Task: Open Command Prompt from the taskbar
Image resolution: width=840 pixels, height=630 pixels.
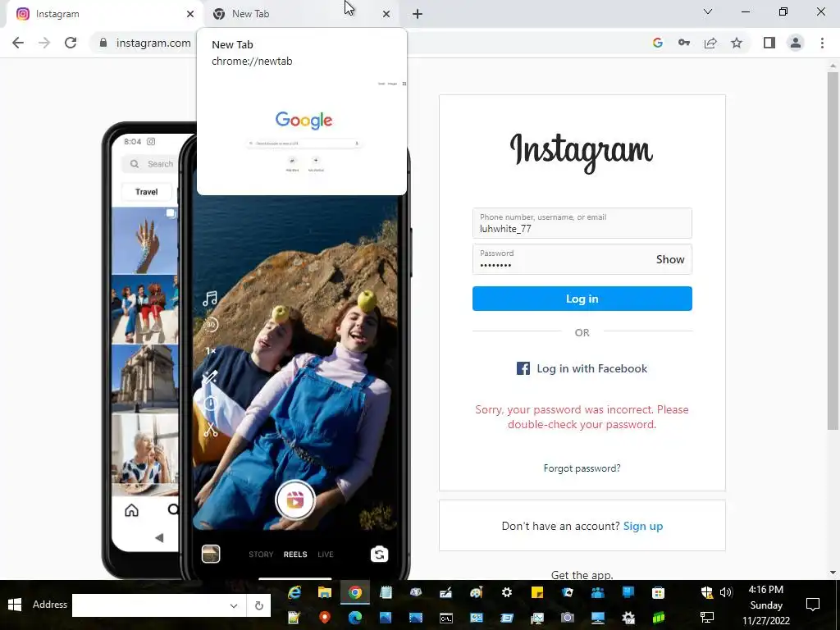Action: [x=445, y=618]
